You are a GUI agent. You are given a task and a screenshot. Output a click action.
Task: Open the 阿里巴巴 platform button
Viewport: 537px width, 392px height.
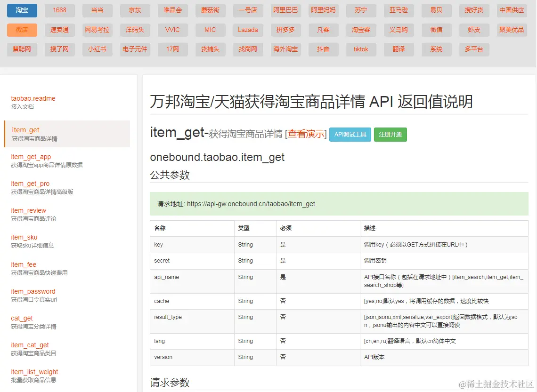[x=285, y=10]
